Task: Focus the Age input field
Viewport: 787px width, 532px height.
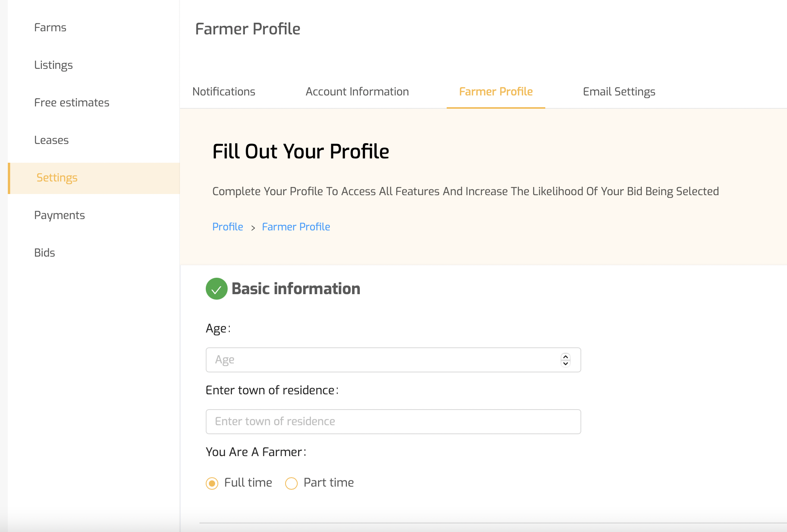Action: point(383,360)
